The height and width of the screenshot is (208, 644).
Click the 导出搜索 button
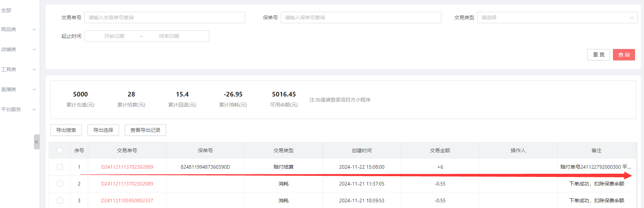66,130
